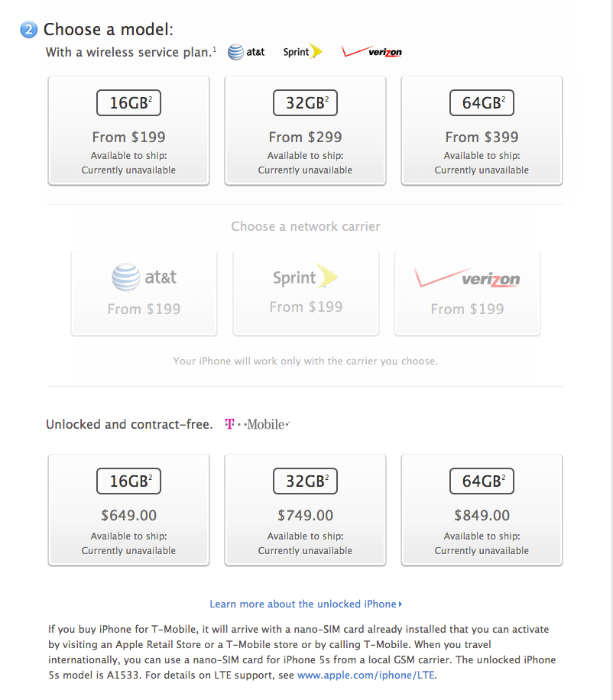The image size is (613, 700).
Task: Click the Sprint logo in header row
Action: tap(303, 52)
